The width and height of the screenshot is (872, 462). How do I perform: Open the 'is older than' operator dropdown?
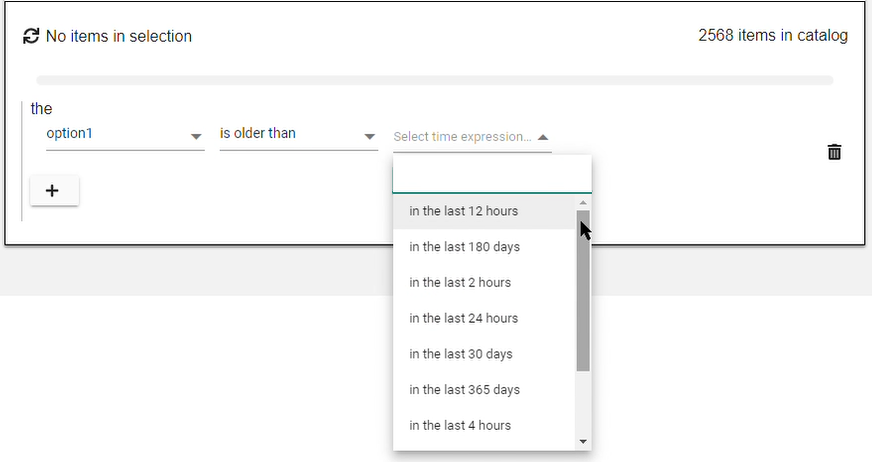tap(298, 134)
